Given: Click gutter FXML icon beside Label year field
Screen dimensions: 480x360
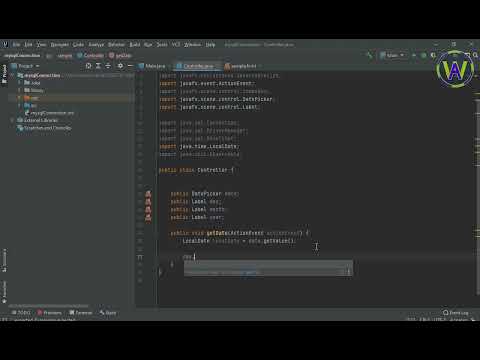Looking at the screenshot, I should [148, 218].
